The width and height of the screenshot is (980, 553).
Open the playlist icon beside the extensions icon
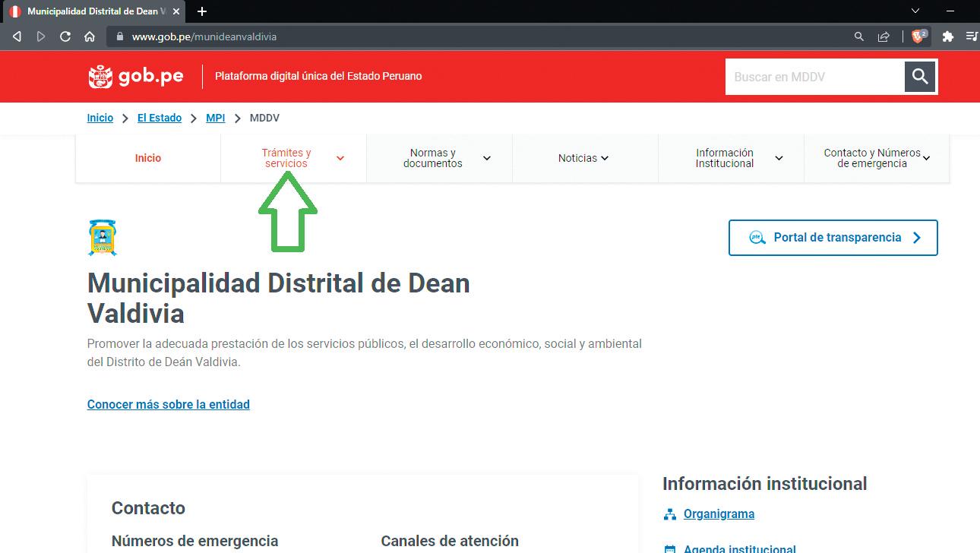click(x=972, y=36)
